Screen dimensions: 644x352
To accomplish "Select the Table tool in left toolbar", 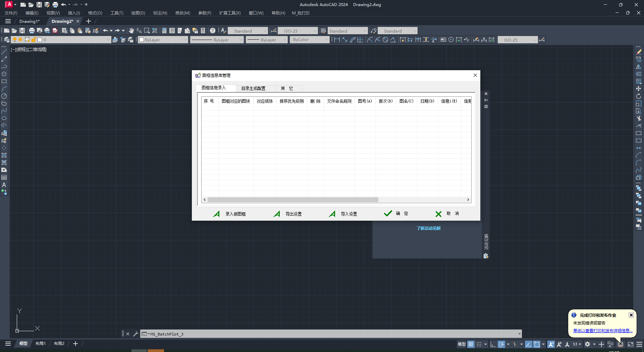I will (4, 177).
